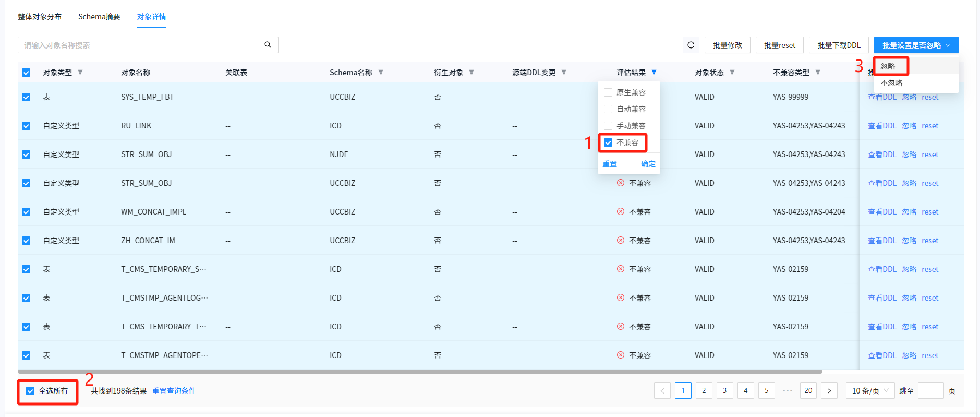Uncheck the RU_LINK row checkbox
Viewport: 980px width, 417px height.
26,126
